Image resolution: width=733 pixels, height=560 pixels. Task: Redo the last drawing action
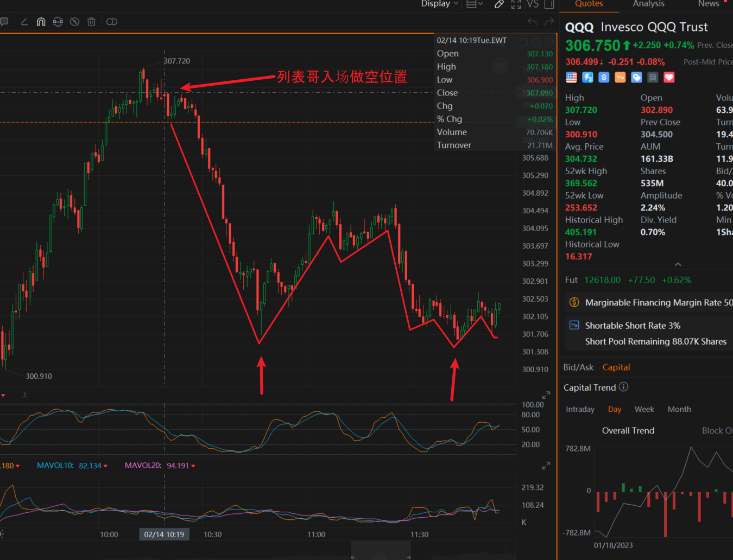click(x=549, y=22)
